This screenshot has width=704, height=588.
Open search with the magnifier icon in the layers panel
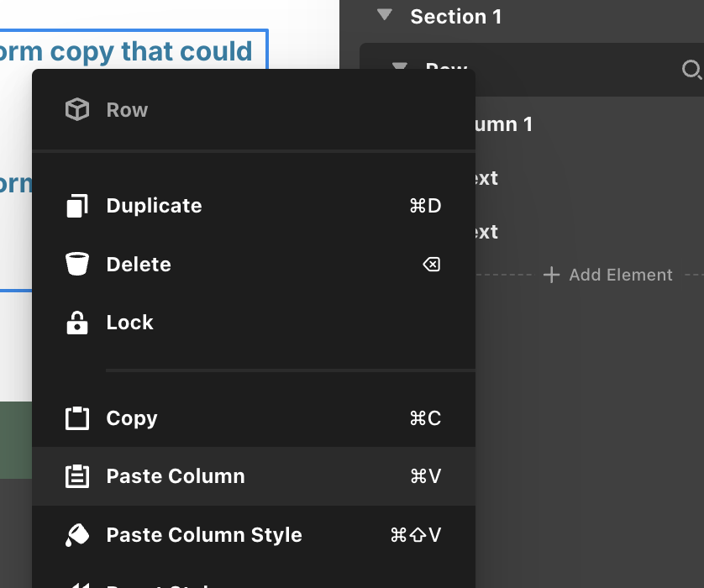(691, 70)
